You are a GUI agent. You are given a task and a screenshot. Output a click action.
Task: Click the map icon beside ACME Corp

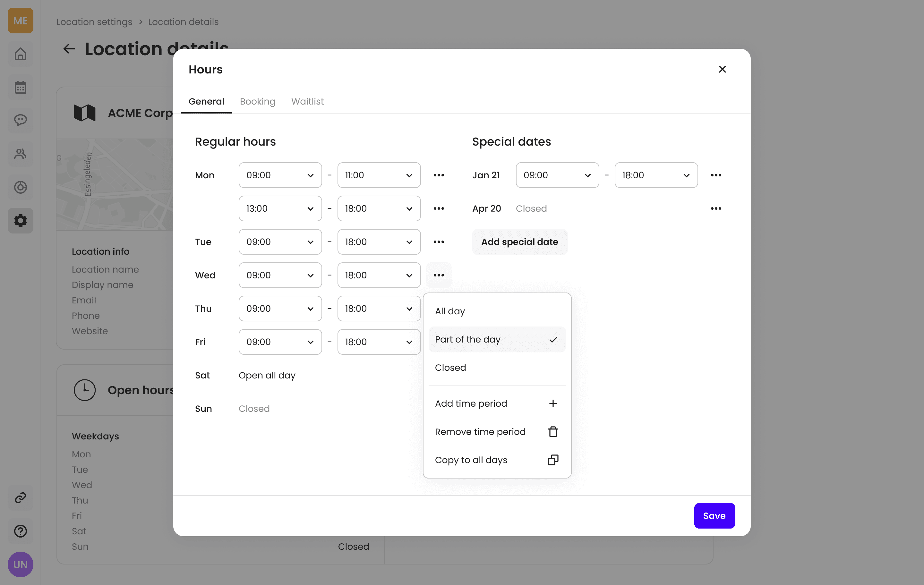tap(84, 113)
